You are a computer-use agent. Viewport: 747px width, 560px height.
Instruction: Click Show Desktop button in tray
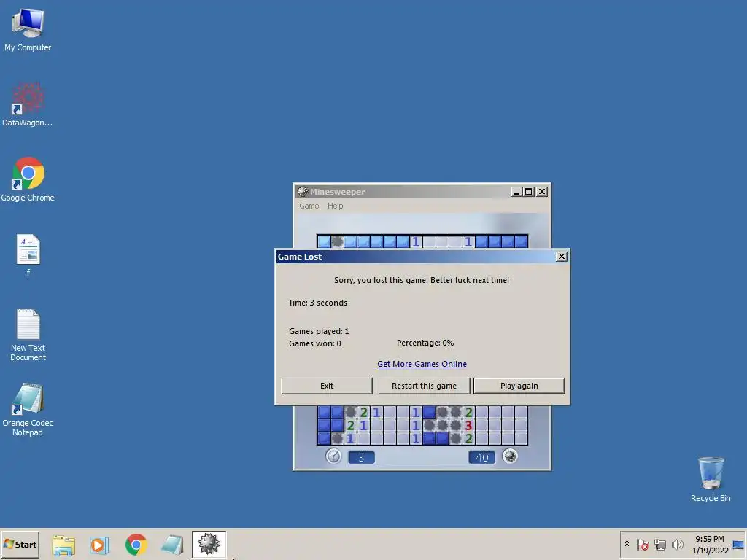coord(739,544)
